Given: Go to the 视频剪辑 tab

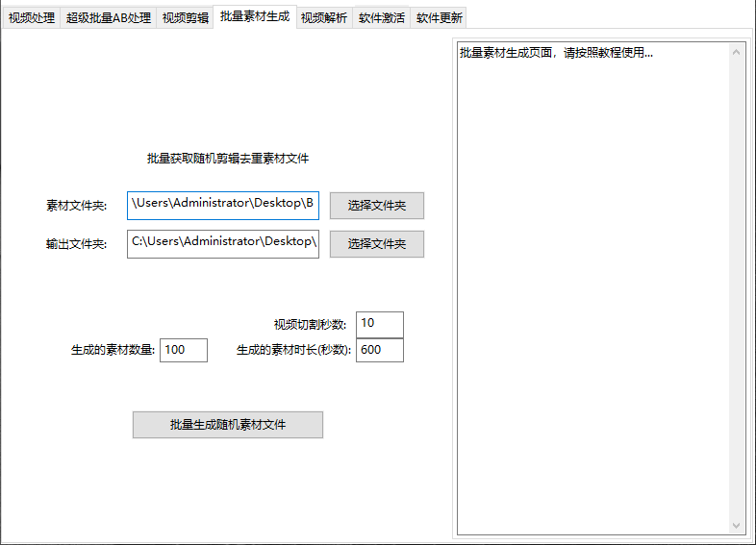Looking at the screenshot, I should click(185, 18).
